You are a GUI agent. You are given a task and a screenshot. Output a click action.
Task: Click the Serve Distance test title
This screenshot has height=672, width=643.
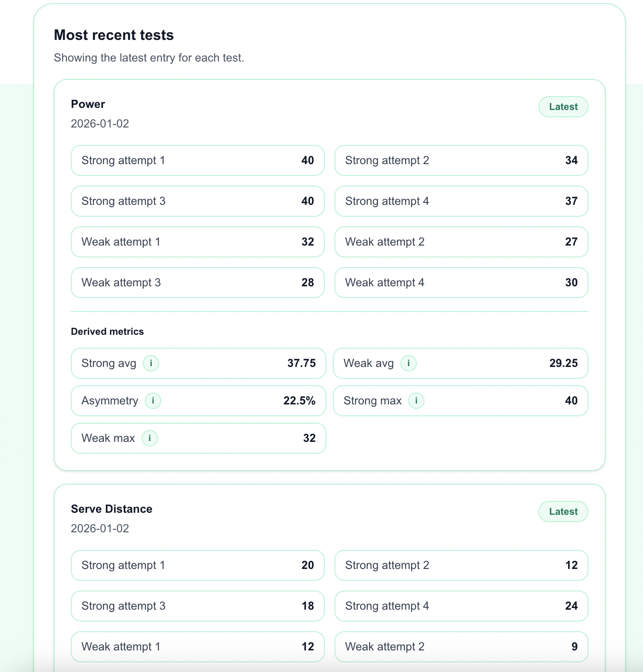click(x=112, y=509)
